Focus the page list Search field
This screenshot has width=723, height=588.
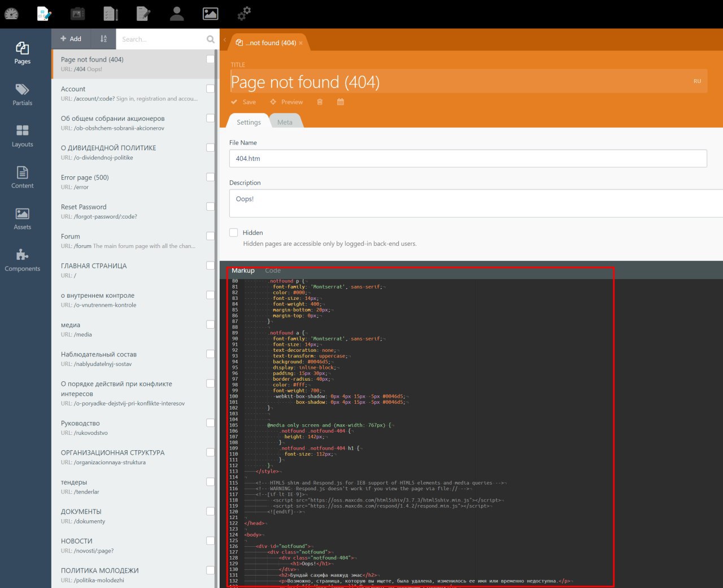pyautogui.click(x=161, y=39)
